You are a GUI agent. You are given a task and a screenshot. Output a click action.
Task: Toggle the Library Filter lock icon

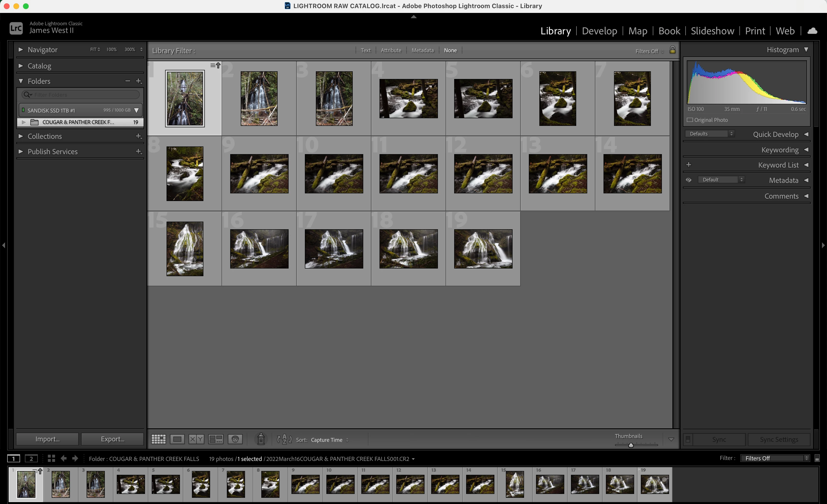click(x=672, y=50)
